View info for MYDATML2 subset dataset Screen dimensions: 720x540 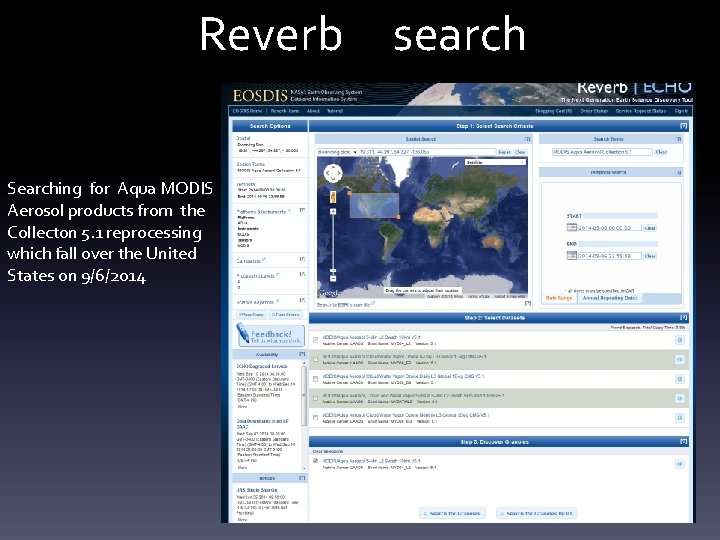coord(680,398)
